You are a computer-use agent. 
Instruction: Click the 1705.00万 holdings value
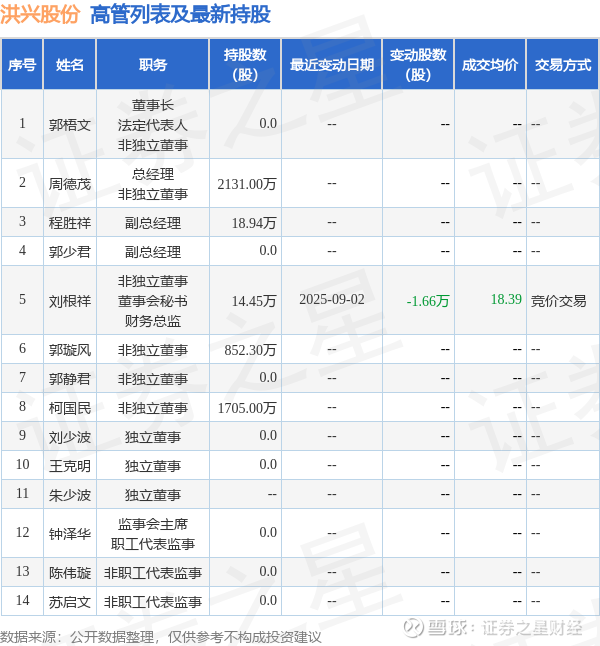247,408
